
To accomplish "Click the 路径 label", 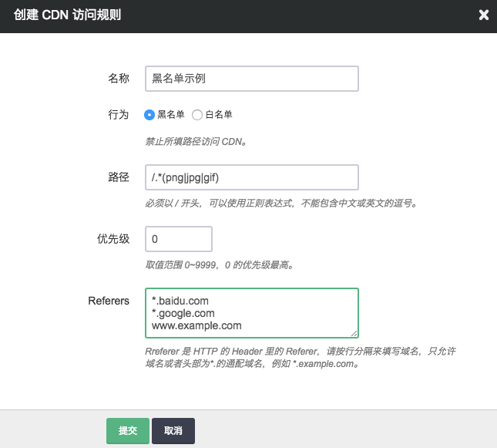I will [x=118, y=177].
